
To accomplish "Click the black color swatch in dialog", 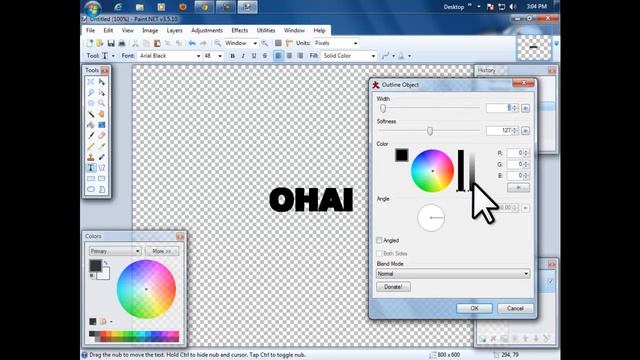I will [x=402, y=155].
